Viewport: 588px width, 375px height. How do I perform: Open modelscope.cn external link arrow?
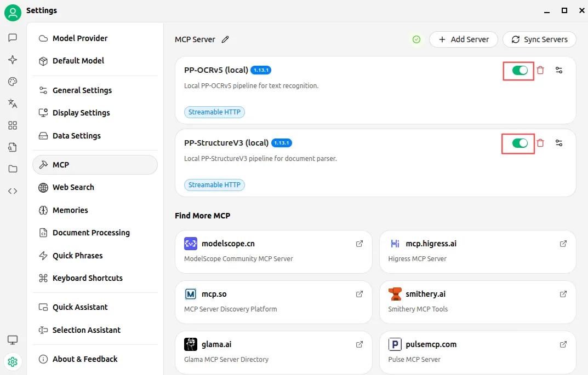[359, 244]
